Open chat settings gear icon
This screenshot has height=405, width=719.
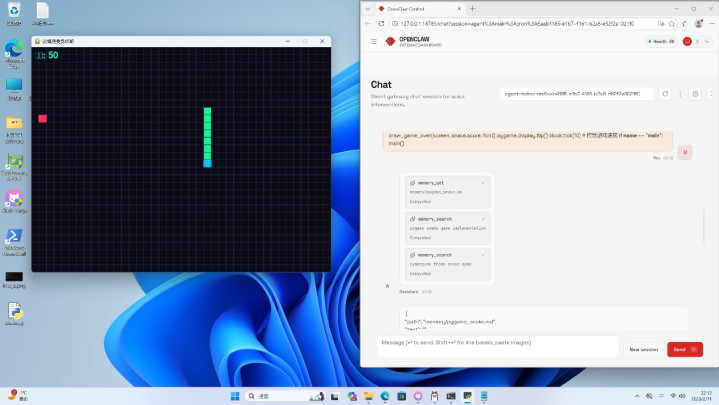coord(695,94)
